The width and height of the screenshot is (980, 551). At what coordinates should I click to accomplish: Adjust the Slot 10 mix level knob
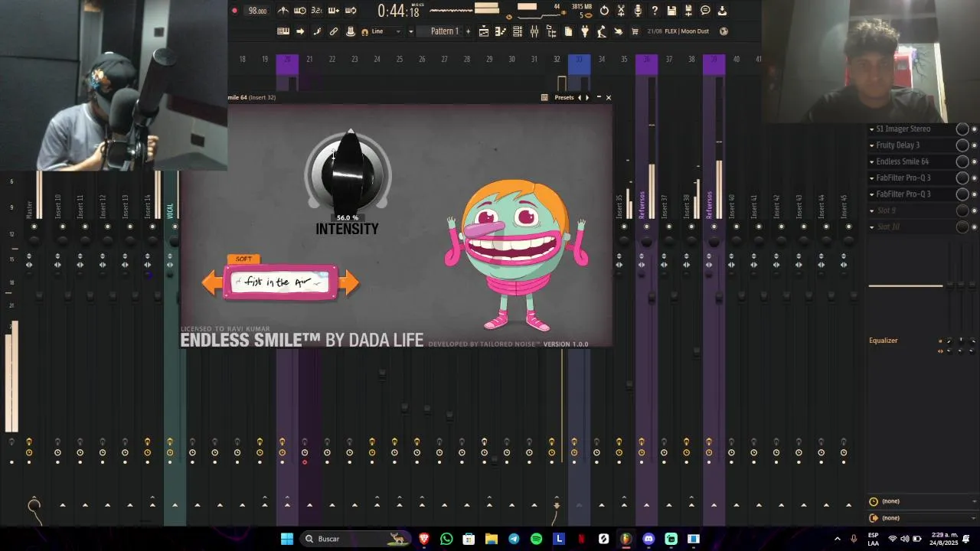tap(962, 227)
